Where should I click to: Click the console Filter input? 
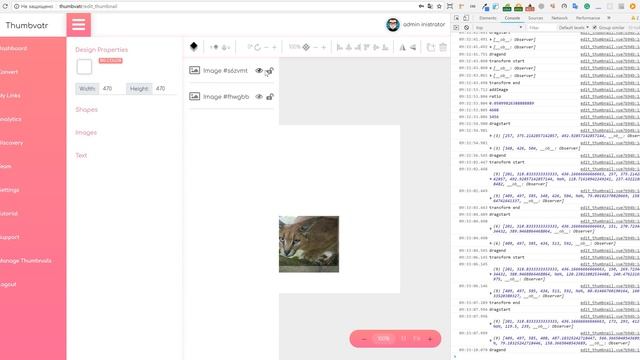(x=539, y=27)
